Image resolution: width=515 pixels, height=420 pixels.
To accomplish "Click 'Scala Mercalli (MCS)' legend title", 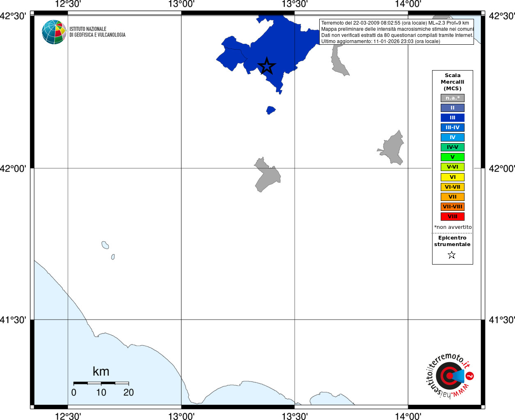I will (453, 82).
